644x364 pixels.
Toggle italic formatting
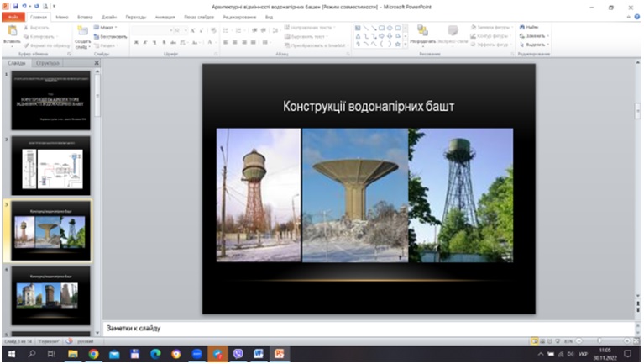click(145, 42)
